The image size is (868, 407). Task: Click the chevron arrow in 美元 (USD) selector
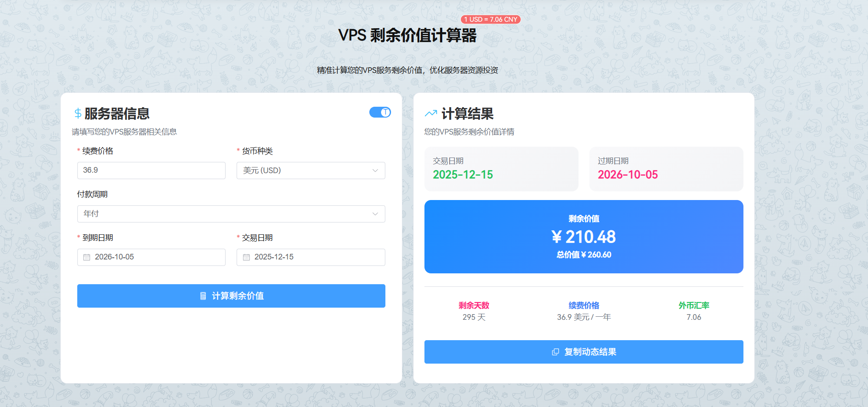(375, 171)
